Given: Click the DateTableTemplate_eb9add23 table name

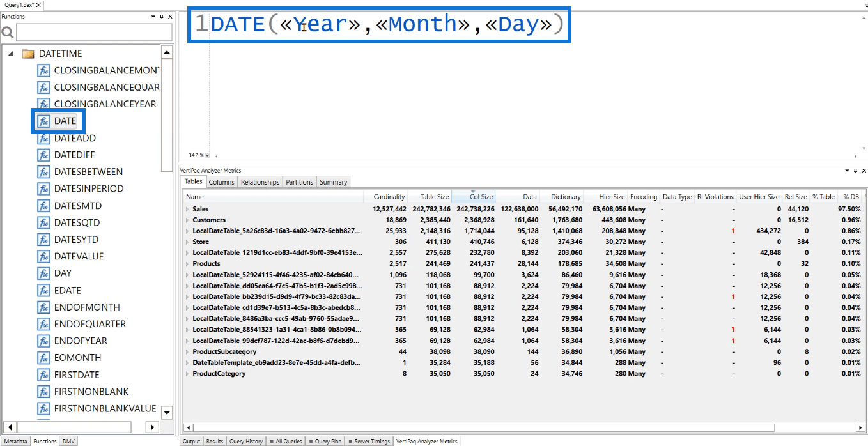Looking at the screenshot, I should click(277, 362).
